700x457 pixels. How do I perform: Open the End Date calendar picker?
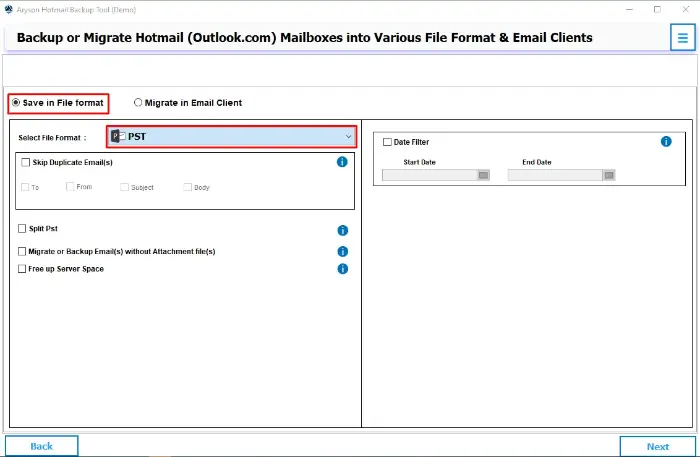tap(609, 175)
